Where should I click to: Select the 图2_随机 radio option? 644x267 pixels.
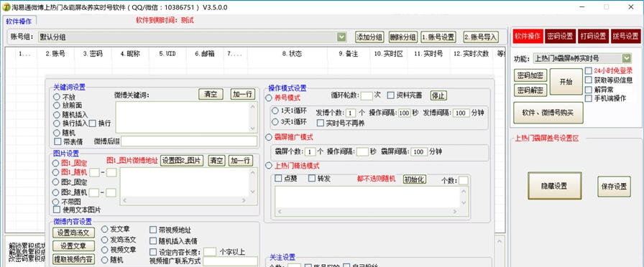(x=56, y=192)
